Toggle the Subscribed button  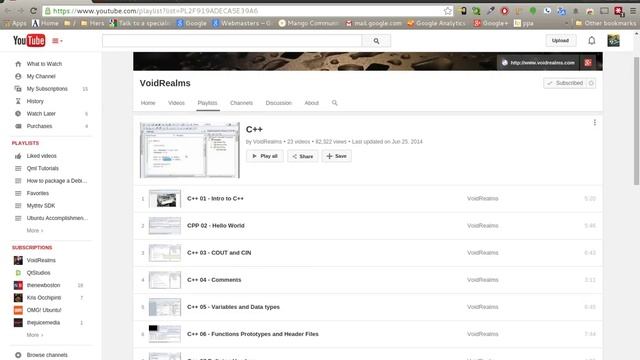pyautogui.click(x=565, y=83)
